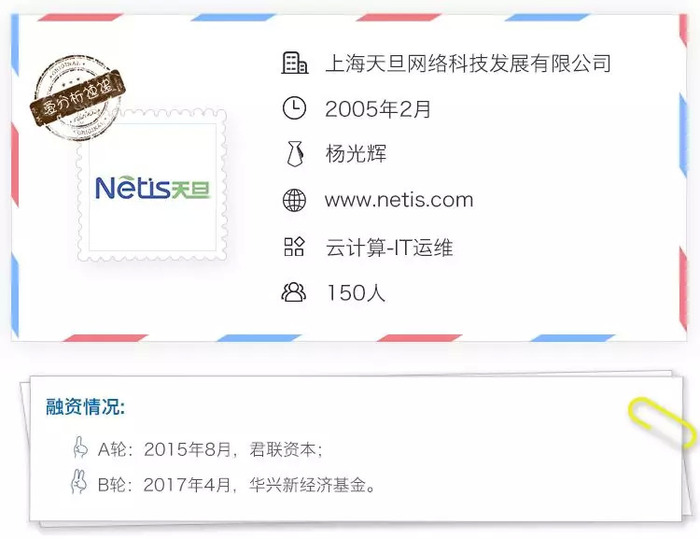The image size is (700, 539).
Task: Open the www.netis.com website link
Action: [399, 200]
